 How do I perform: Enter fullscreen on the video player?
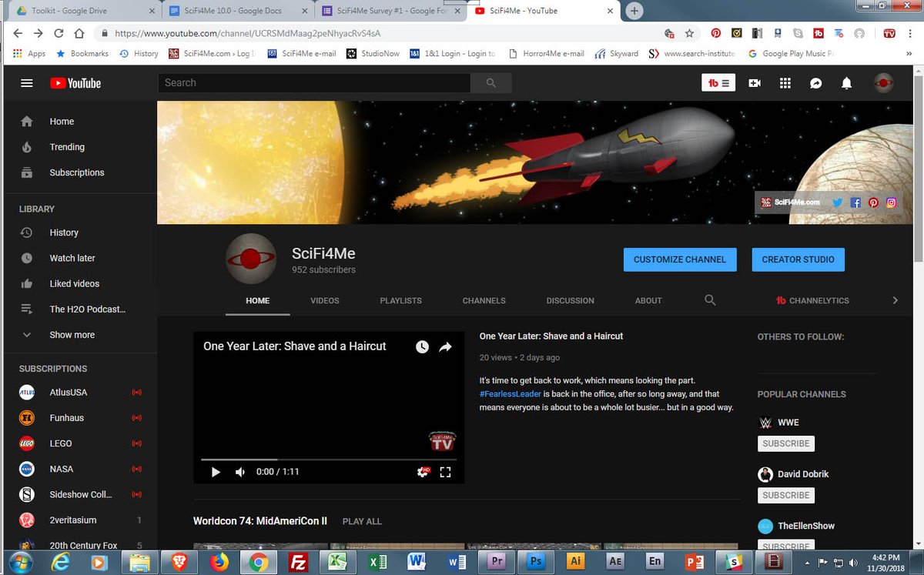pos(445,472)
